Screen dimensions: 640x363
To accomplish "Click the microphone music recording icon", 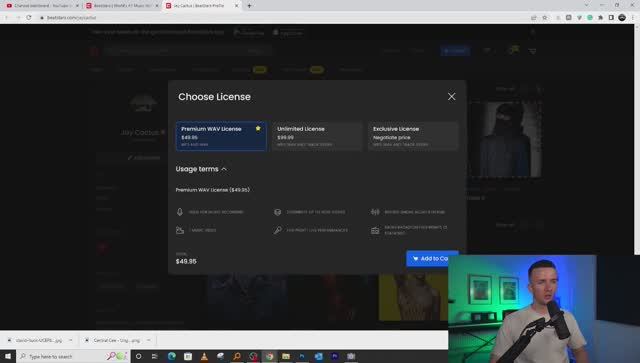I will 180,212.
